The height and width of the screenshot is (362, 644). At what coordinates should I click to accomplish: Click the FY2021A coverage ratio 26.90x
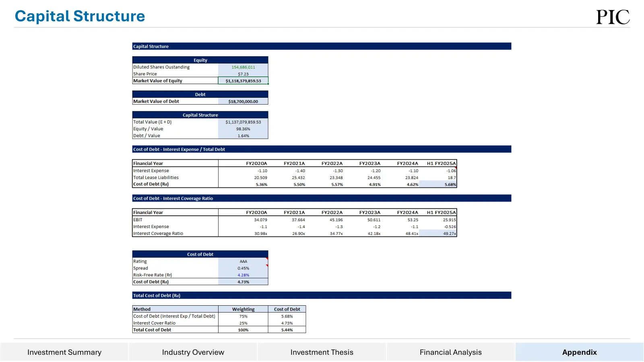click(299, 233)
